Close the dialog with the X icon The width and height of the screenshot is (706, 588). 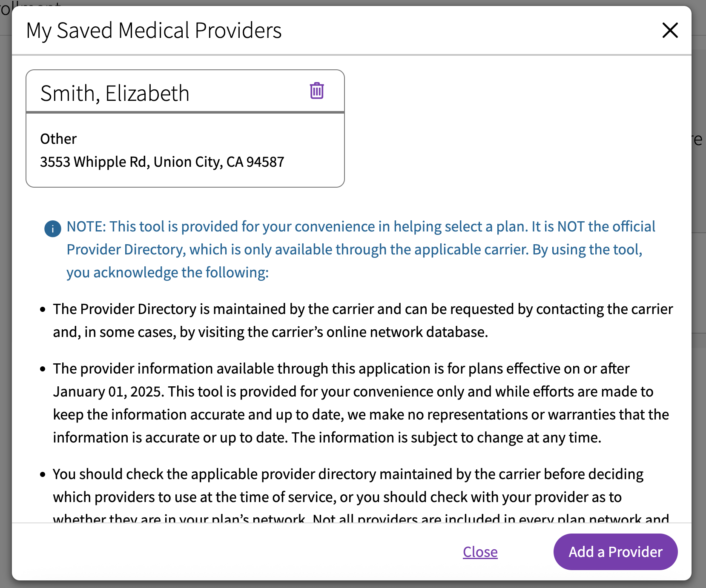(670, 30)
